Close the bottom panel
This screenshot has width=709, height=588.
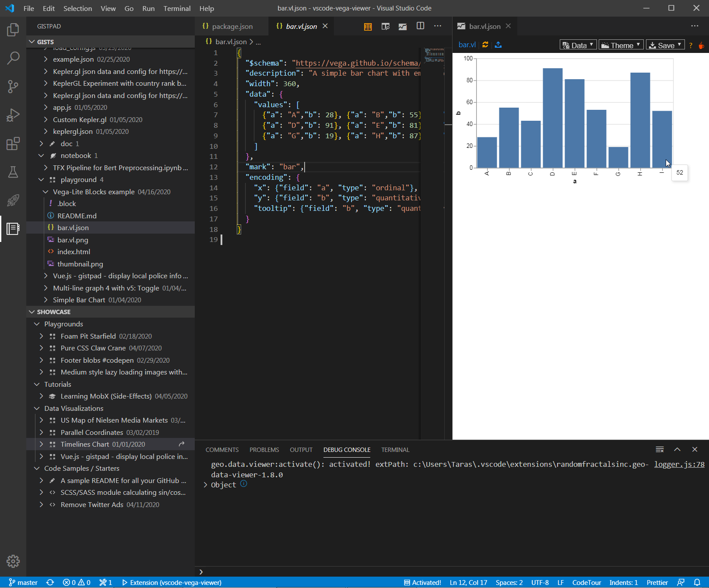point(695,449)
